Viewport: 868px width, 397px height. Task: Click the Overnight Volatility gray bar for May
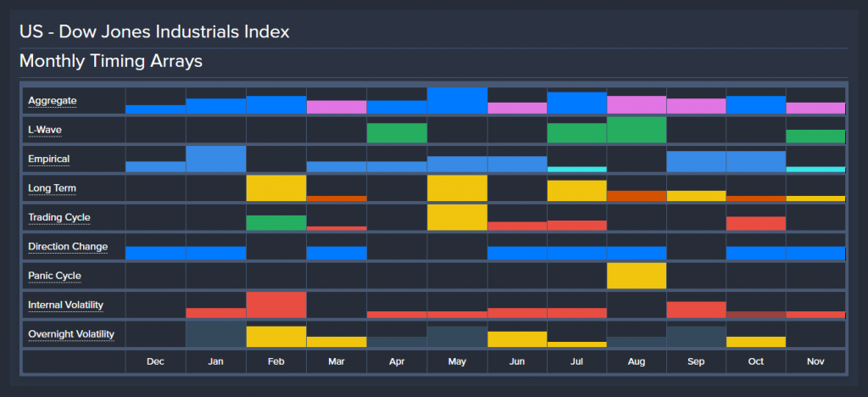coord(457,337)
